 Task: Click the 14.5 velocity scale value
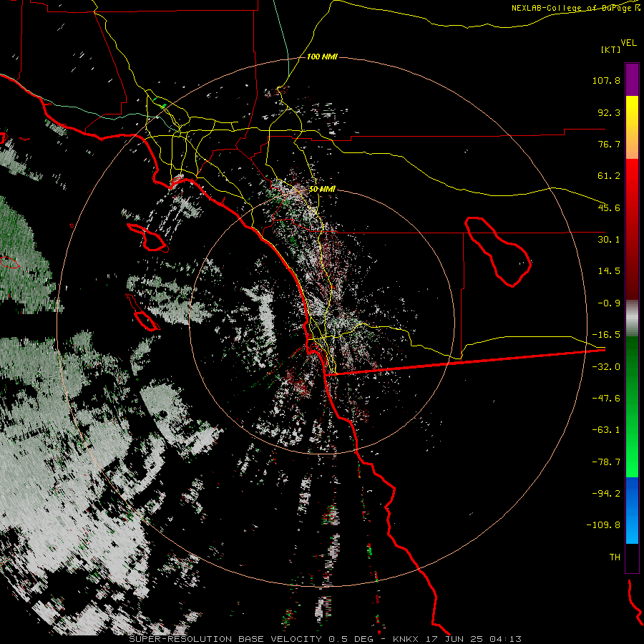609,271
